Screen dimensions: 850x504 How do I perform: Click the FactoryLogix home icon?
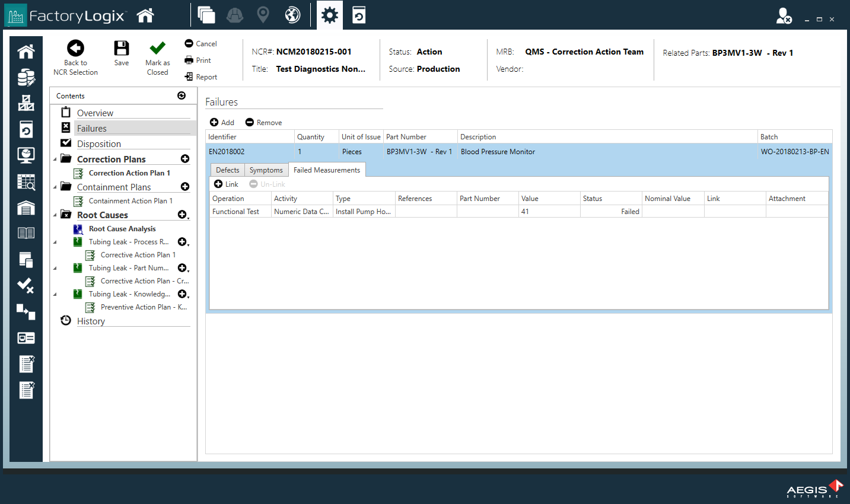point(145,15)
